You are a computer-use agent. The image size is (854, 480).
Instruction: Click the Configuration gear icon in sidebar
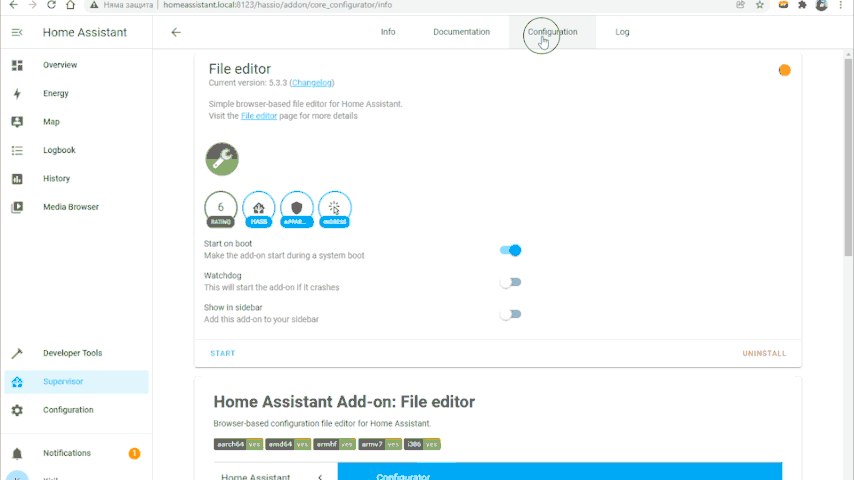pos(17,410)
